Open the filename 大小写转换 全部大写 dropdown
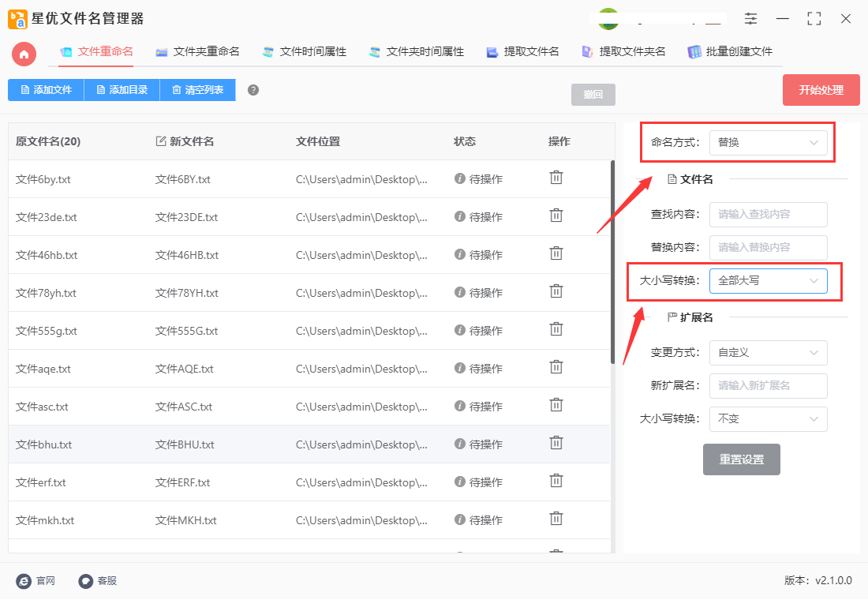This screenshot has width=868, height=600. point(768,280)
